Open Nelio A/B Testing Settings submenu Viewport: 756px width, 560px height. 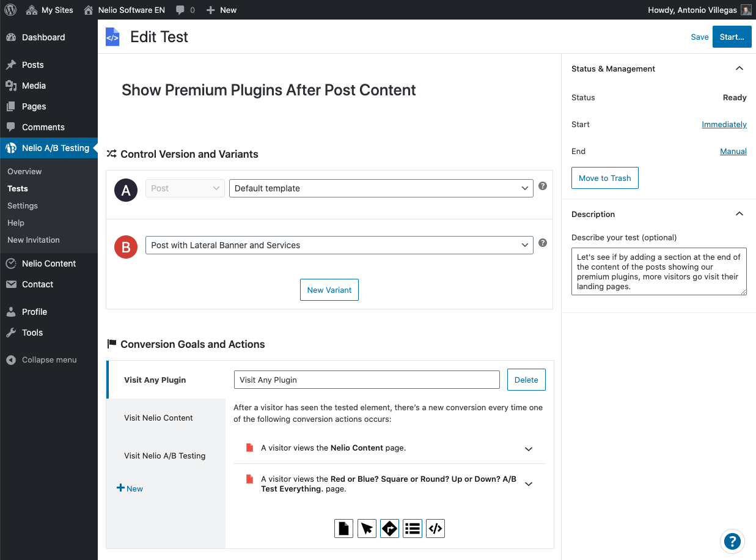tap(23, 206)
